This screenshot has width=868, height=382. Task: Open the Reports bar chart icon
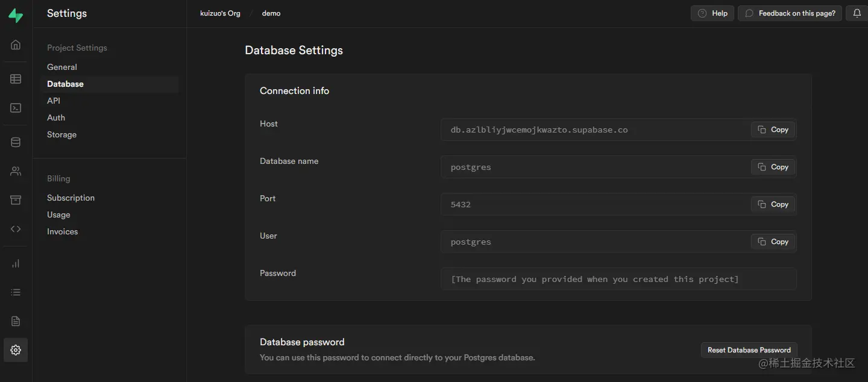(x=16, y=263)
